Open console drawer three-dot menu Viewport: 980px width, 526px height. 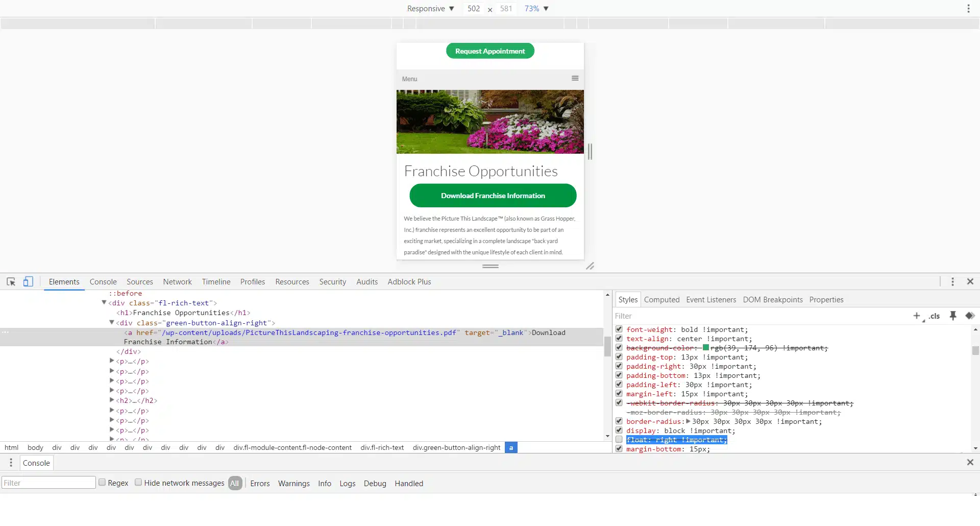pos(11,463)
